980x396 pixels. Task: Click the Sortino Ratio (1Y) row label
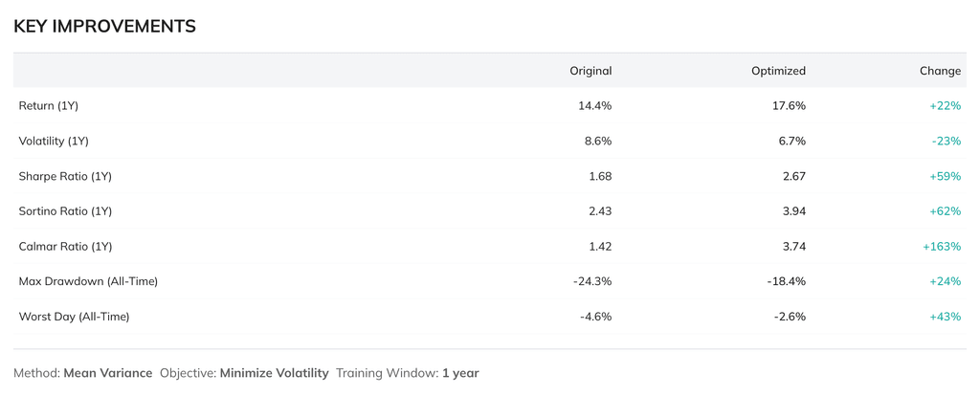click(x=65, y=211)
